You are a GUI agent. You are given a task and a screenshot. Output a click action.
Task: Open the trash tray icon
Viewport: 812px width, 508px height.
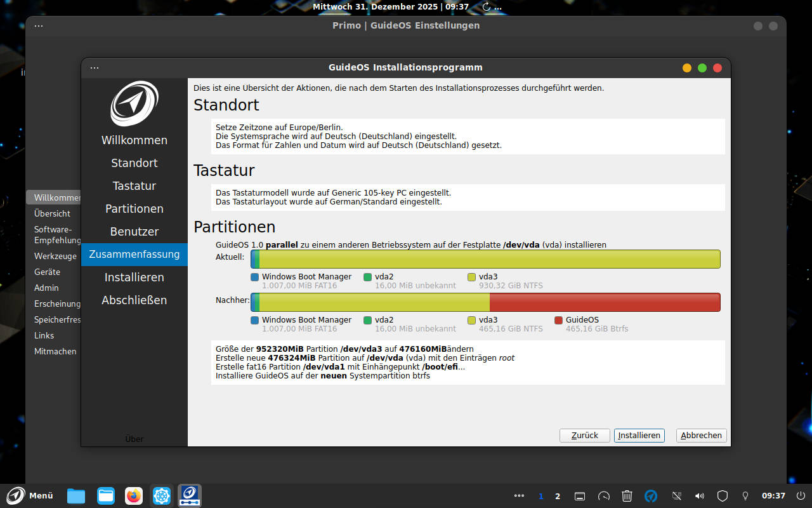627,496
